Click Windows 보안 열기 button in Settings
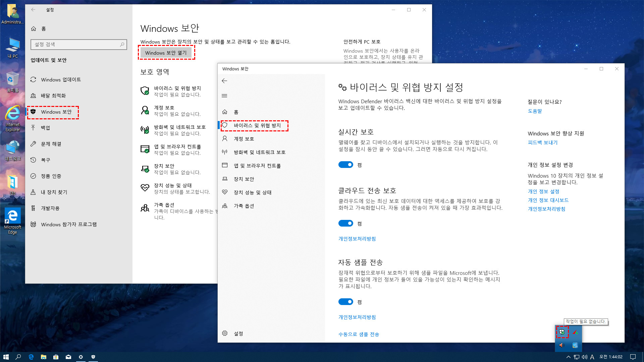This screenshot has width=644, height=362. point(166,53)
